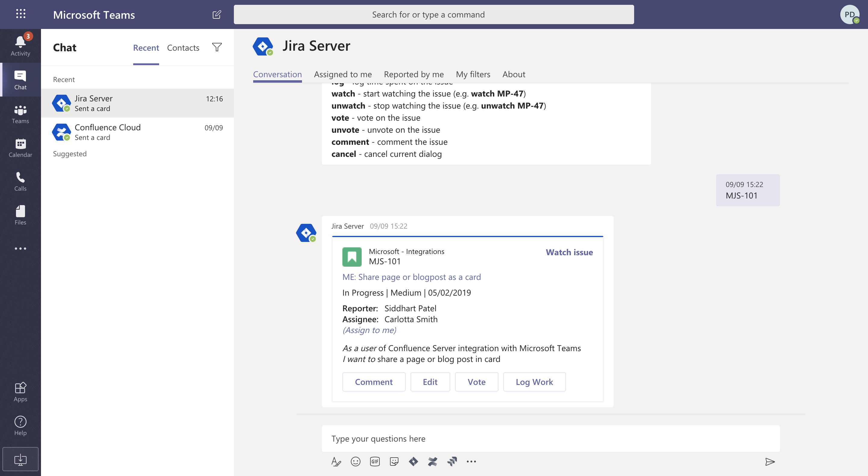Switch to the Recent chat tab
This screenshot has height=476, width=868.
[146, 48]
